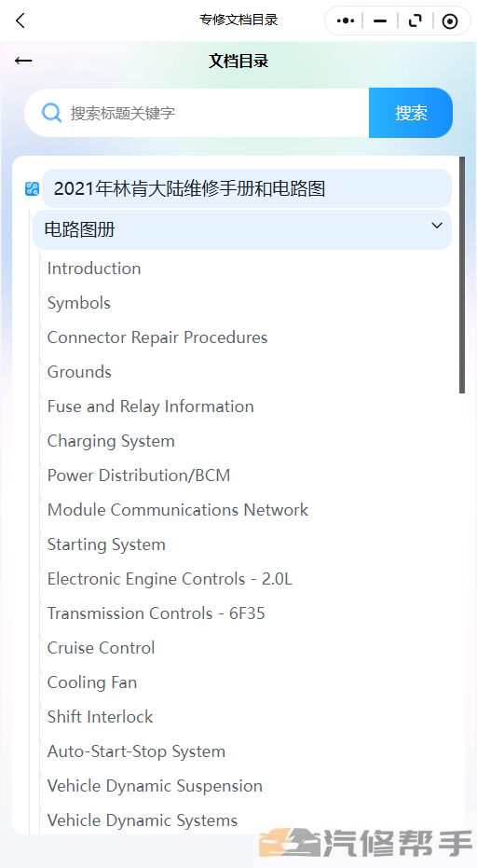Click the magnifier icon in the search box
477x868 pixels.
[x=51, y=113]
